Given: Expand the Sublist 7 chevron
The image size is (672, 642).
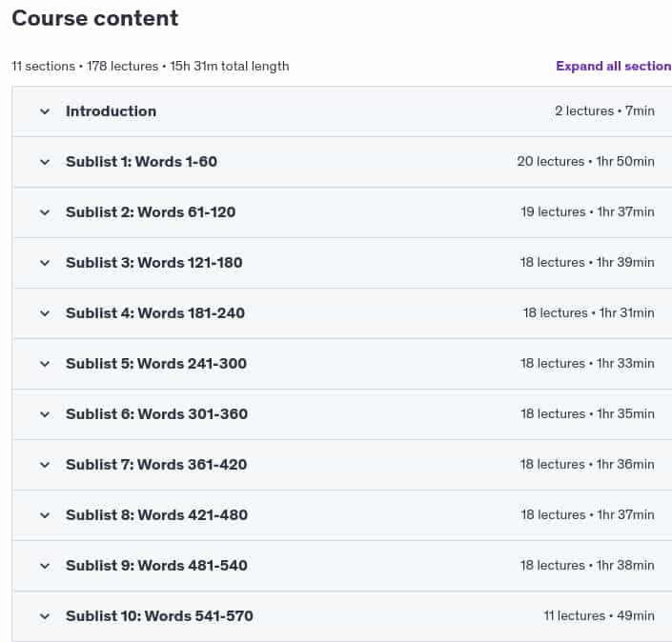Looking at the screenshot, I should [x=45, y=466].
